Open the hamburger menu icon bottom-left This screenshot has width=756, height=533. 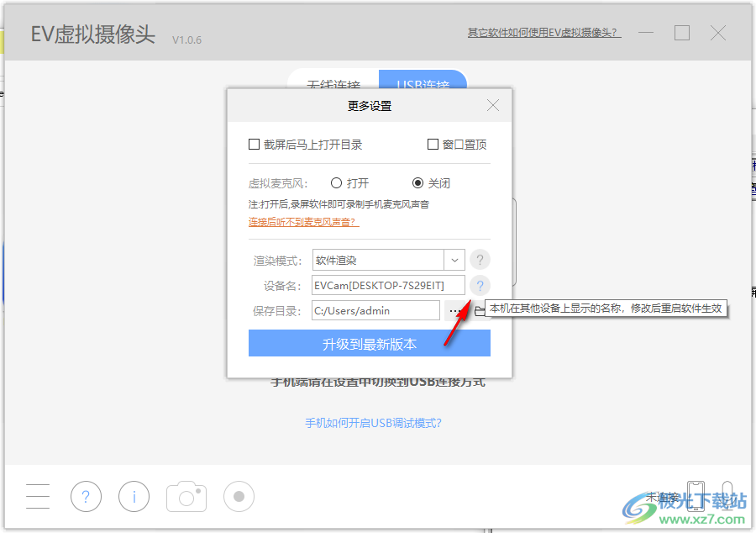point(38,496)
